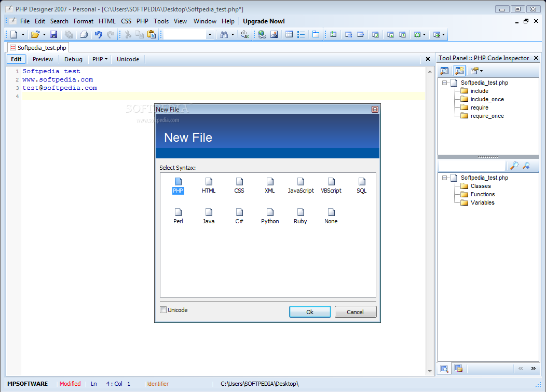Click the Insert image icon

coord(274,34)
